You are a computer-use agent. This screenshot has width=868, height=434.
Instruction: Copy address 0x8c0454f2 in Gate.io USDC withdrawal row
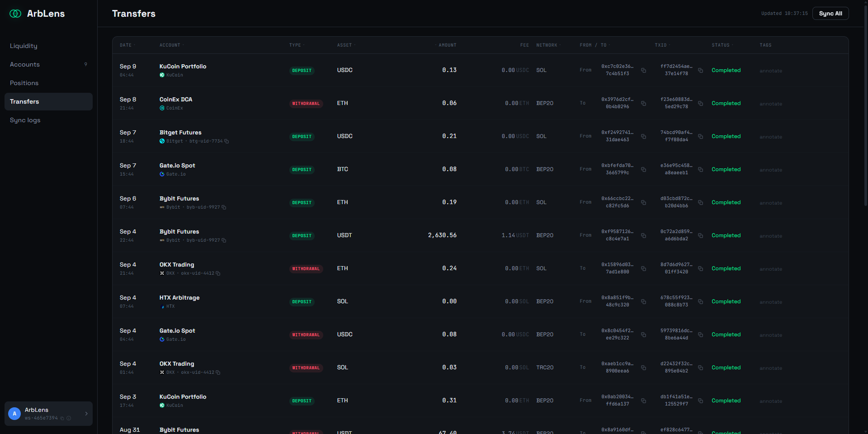(x=643, y=335)
